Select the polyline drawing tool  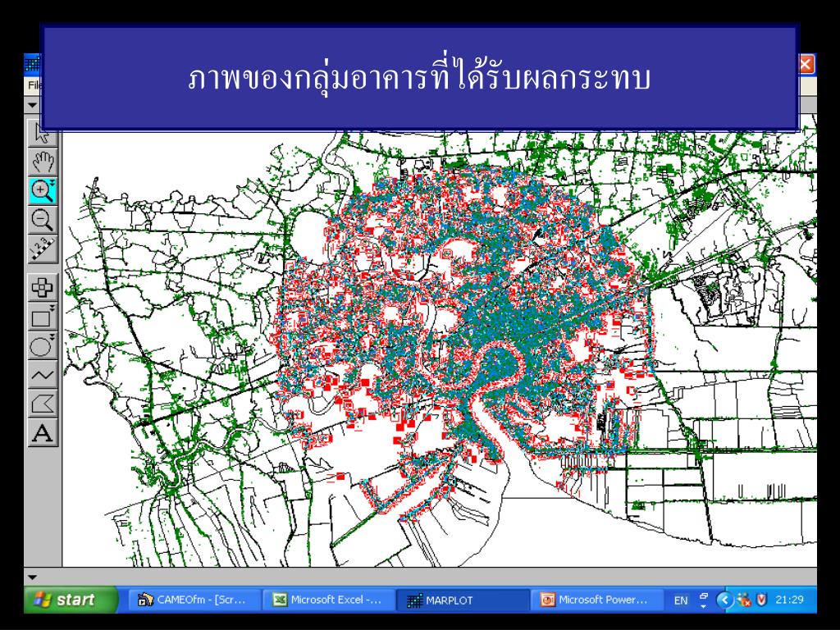[43, 375]
